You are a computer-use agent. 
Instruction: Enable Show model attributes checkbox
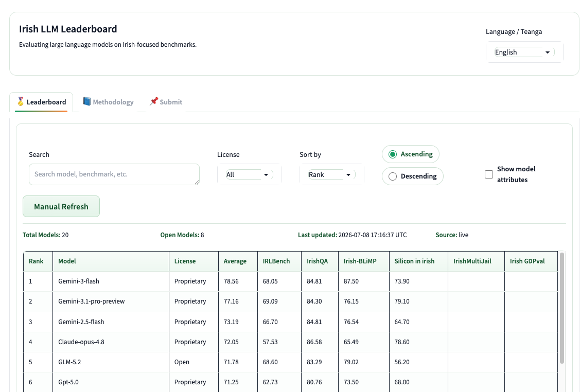489,174
